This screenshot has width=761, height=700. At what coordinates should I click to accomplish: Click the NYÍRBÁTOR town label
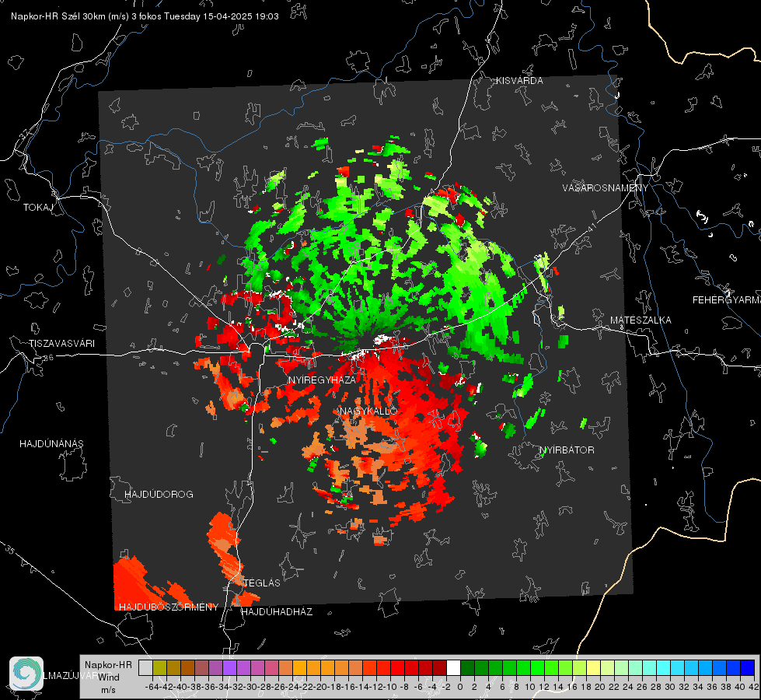[x=567, y=450]
